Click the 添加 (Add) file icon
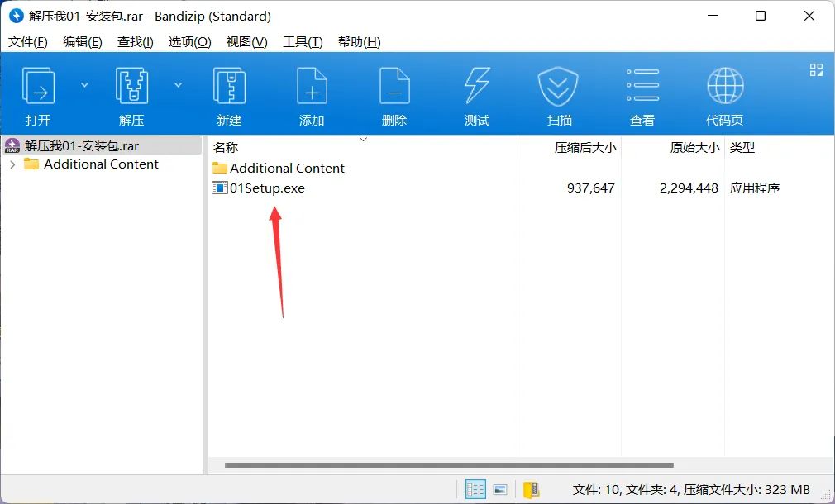This screenshot has height=504, width=835. pos(312,87)
